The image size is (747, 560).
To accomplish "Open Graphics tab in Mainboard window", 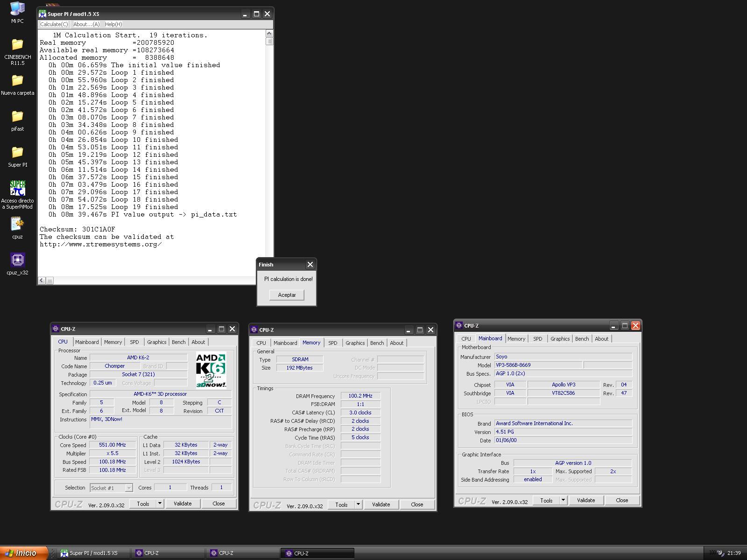I will coord(560,339).
